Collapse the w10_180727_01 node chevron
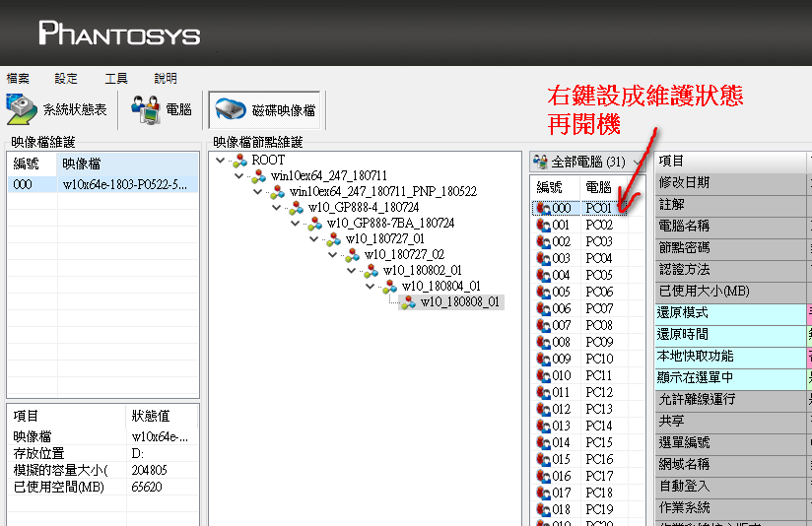 313,238
